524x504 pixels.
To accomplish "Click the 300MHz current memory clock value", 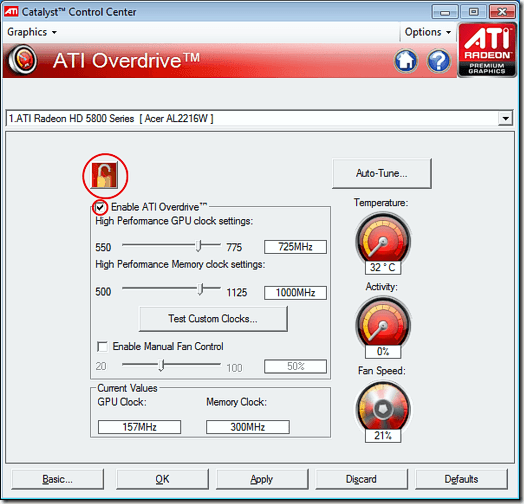I will (x=248, y=427).
